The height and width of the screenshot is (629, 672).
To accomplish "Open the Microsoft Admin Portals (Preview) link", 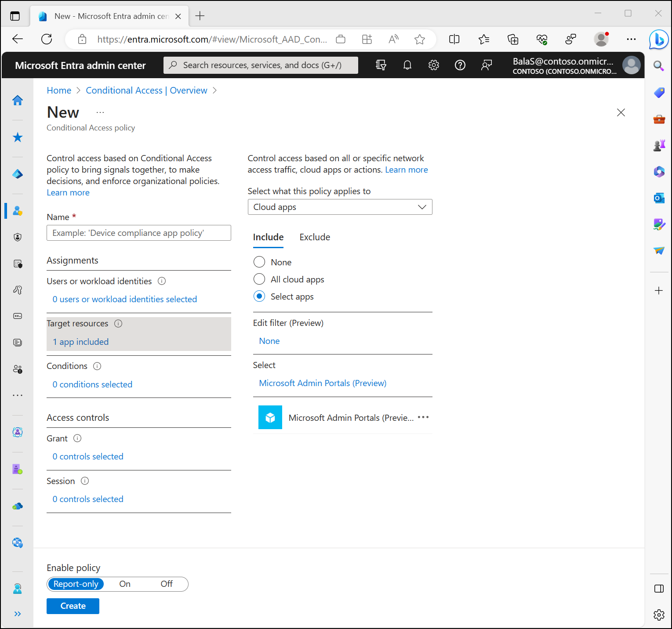I will (x=322, y=383).
